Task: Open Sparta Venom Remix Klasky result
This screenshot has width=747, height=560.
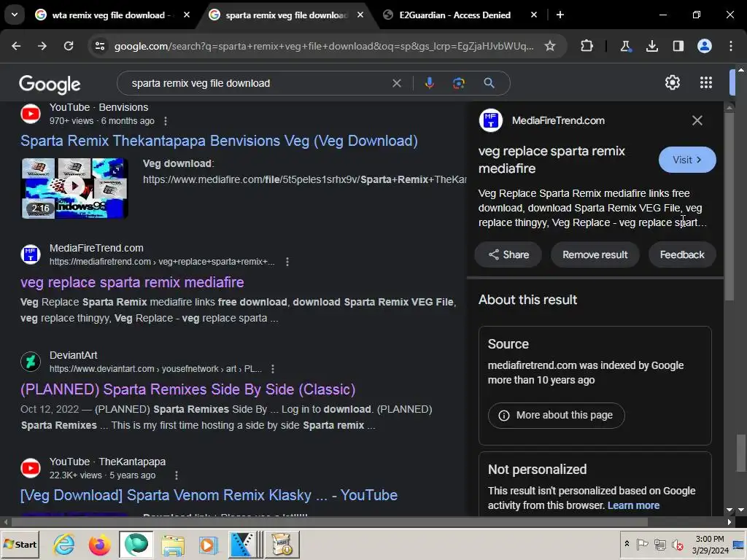Action: tap(209, 495)
